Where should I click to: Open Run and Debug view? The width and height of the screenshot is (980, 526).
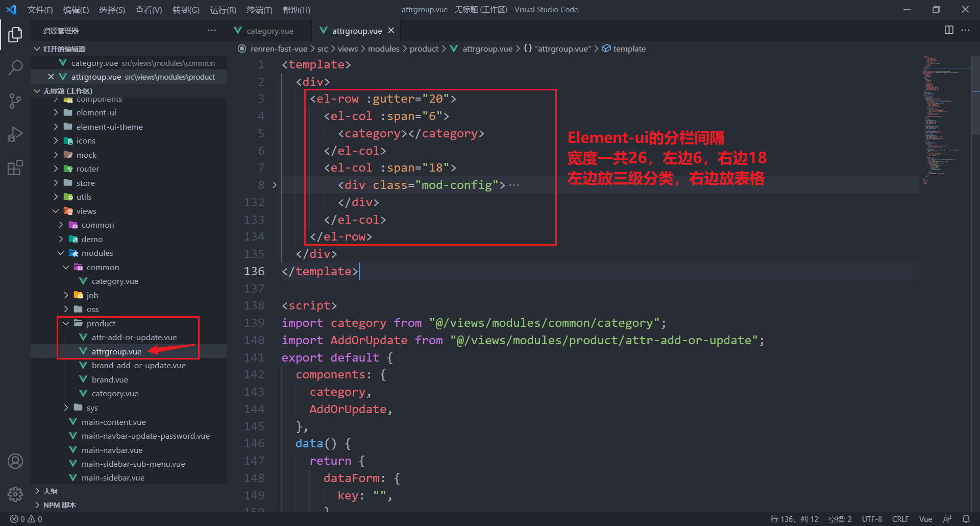(x=15, y=134)
